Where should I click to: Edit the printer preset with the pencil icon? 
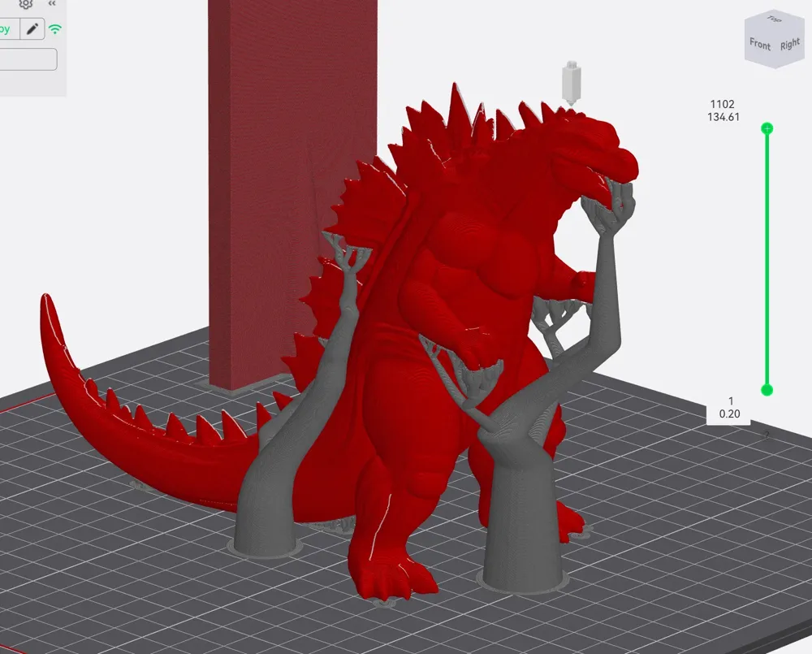[x=32, y=29]
